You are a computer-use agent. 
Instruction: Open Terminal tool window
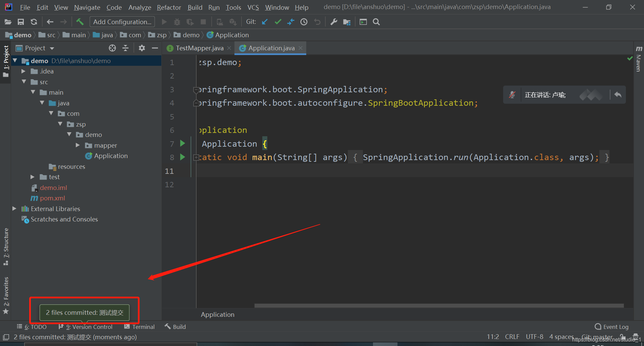click(139, 327)
